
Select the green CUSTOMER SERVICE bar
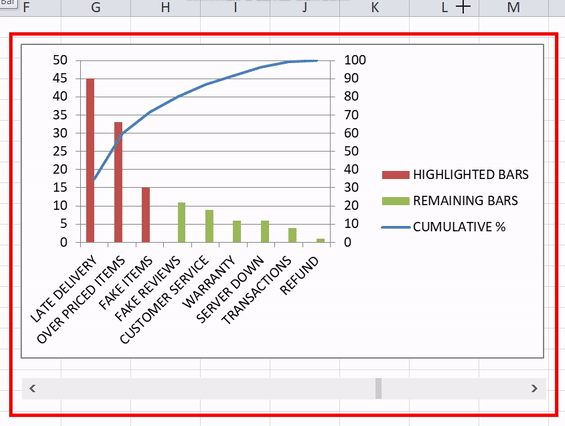(x=209, y=226)
